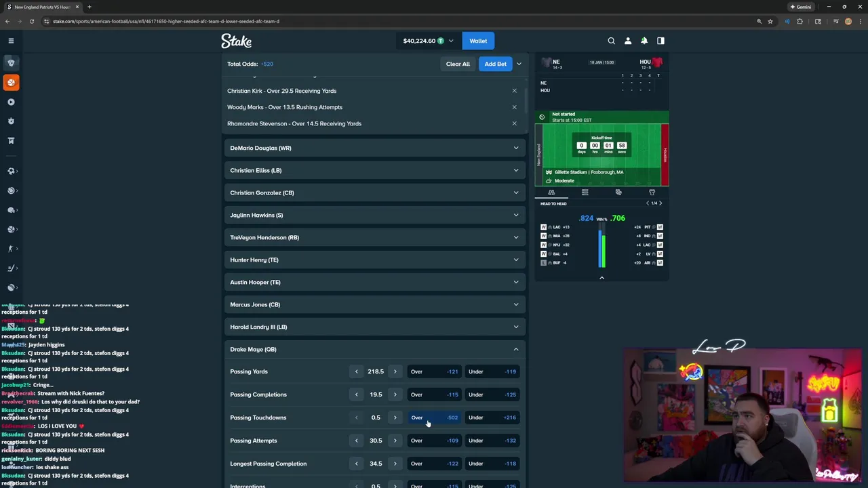Viewport: 868px width, 488px height.
Task: Click the Add Bet button
Action: point(495,64)
